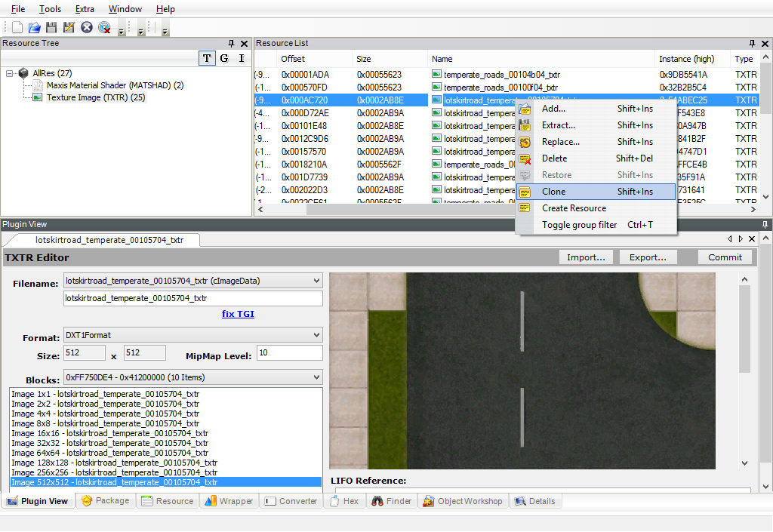This screenshot has height=532, width=773.
Task: Sort by the Offset column header
Action: [314, 59]
